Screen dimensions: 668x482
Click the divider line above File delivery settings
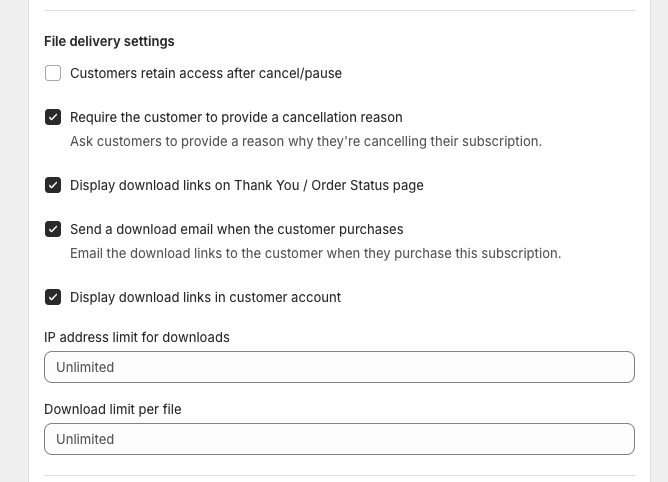[x=339, y=11]
